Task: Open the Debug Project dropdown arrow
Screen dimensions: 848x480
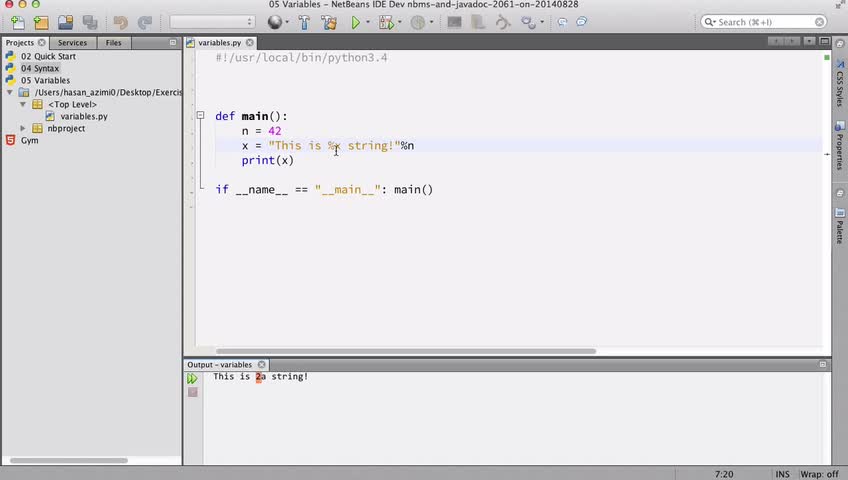Action: pyautogui.click(x=400, y=22)
